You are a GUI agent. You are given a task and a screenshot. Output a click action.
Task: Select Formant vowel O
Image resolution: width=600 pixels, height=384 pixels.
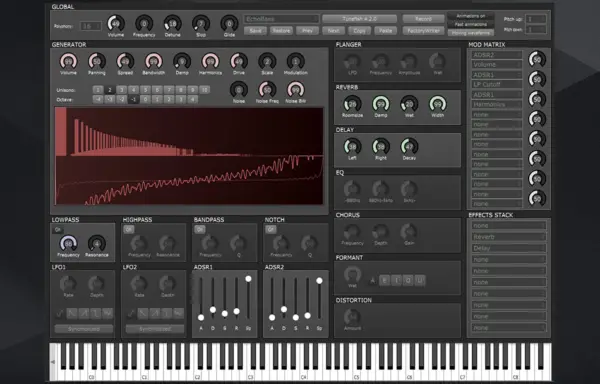(408, 281)
